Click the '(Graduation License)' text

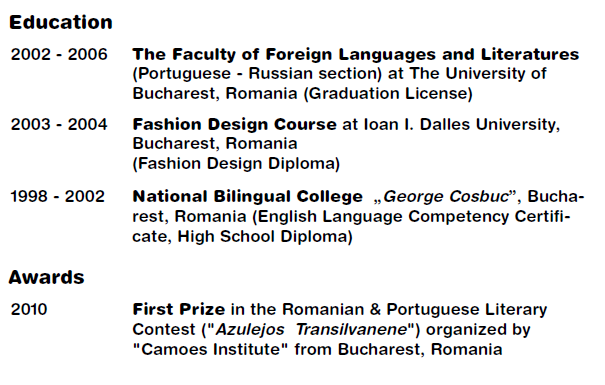(388, 93)
